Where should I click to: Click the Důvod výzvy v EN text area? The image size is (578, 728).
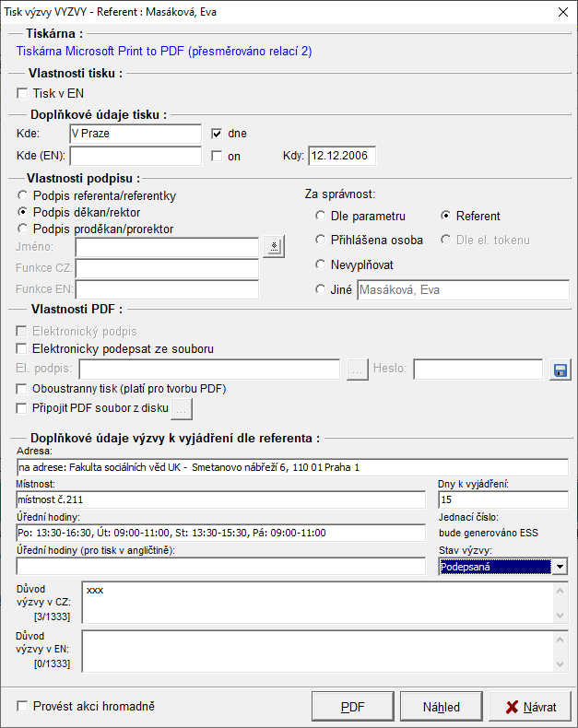click(317, 651)
